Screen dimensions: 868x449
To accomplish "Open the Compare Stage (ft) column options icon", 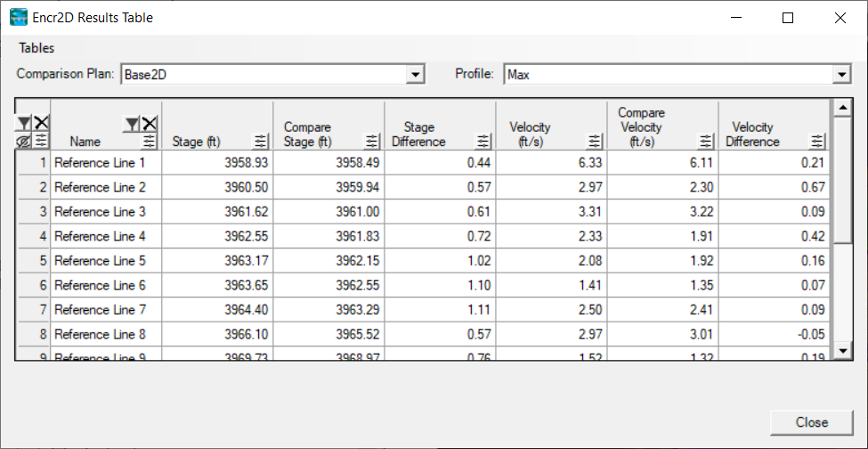I will pyautogui.click(x=371, y=141).
